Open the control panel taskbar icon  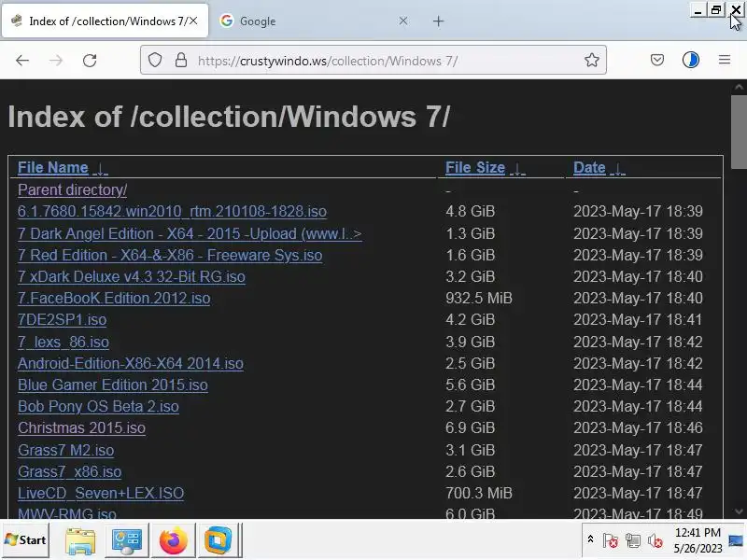coord(126,540)
